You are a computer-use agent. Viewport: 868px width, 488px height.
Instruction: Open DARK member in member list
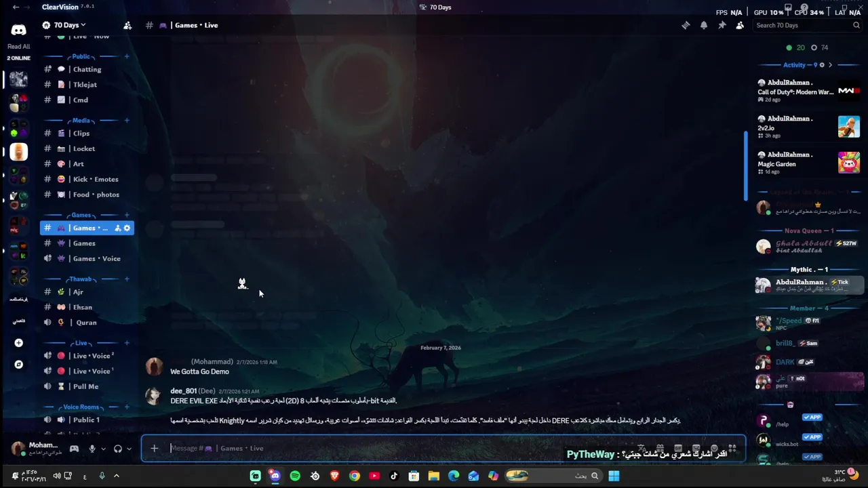coord(809,362)
